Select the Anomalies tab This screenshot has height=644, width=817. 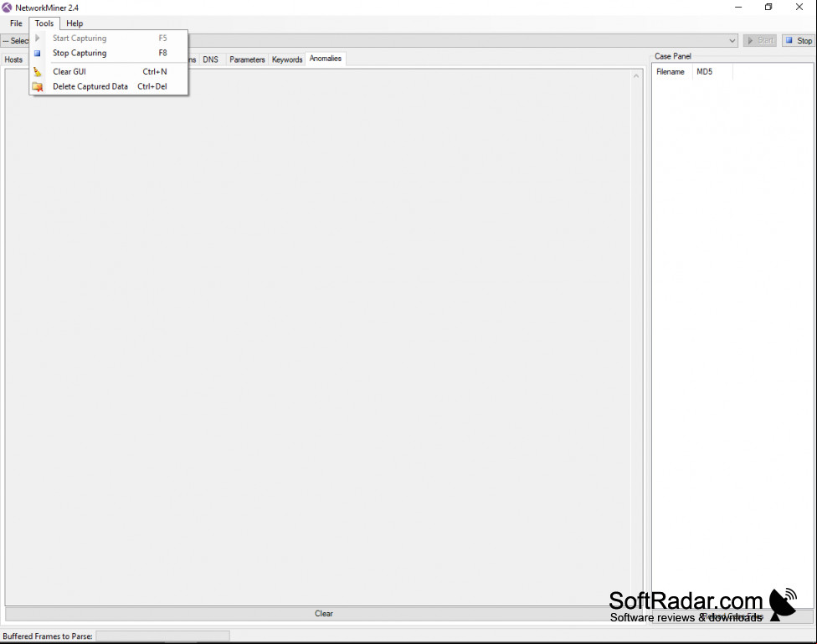coord(326,59)
